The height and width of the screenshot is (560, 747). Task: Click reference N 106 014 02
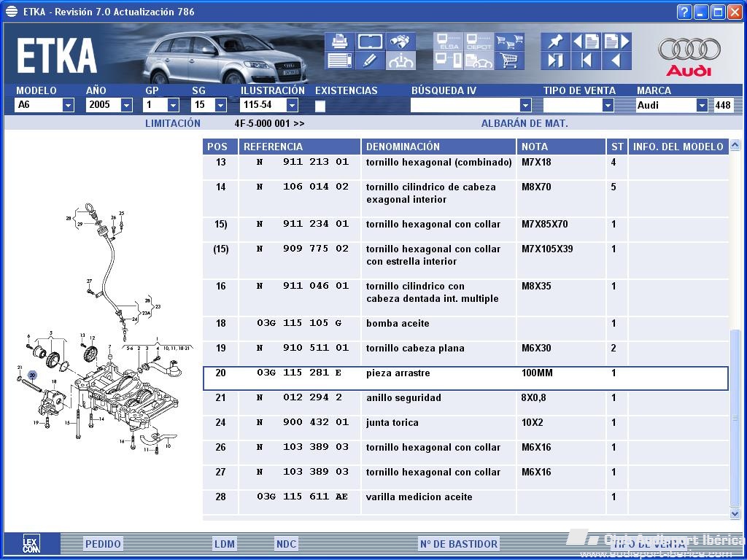303,187
